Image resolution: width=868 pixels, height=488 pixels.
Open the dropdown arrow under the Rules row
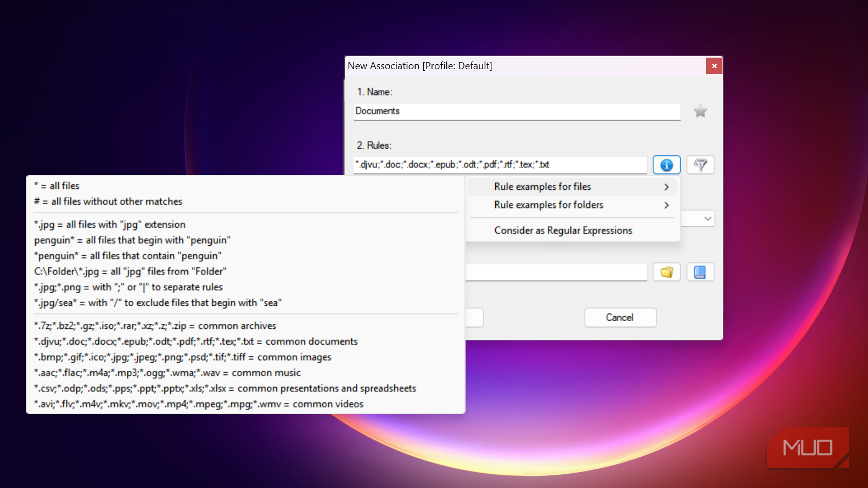click(708, 218)
